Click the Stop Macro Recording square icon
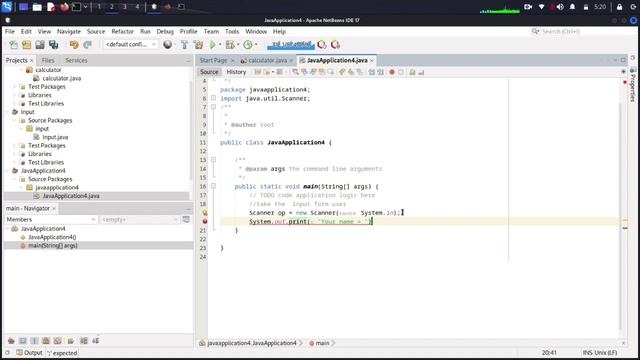 (x=401, y=72)
